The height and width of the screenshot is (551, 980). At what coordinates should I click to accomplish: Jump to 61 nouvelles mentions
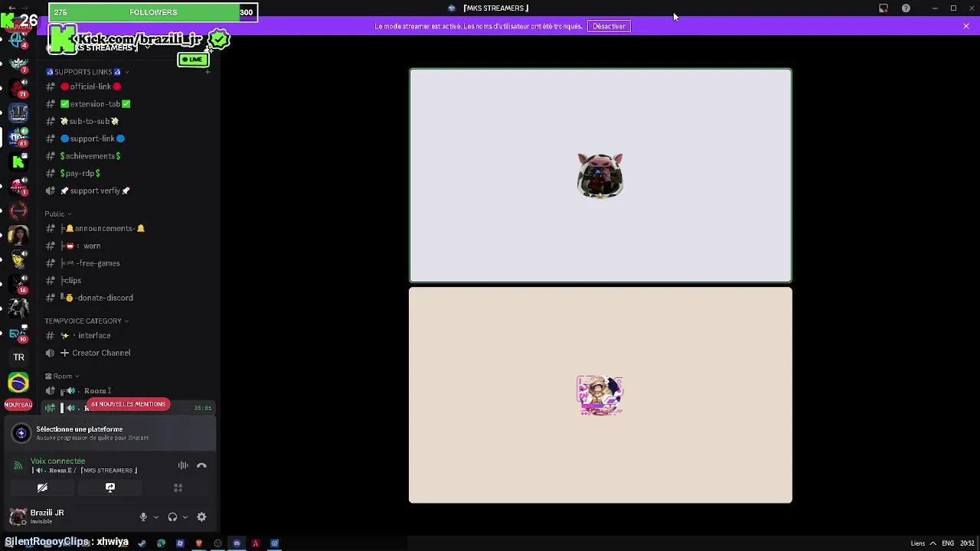129,404
